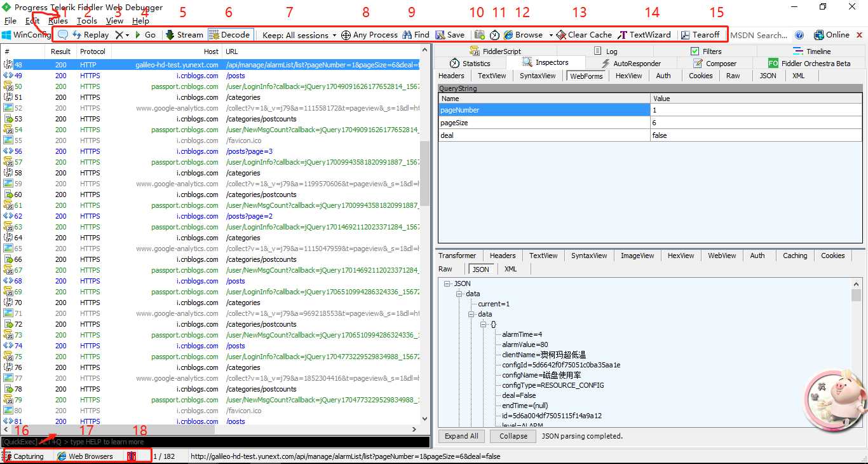Screen dimensions: 868x464
Task: Open the AutoResponder tab
Action: (630, 64)
